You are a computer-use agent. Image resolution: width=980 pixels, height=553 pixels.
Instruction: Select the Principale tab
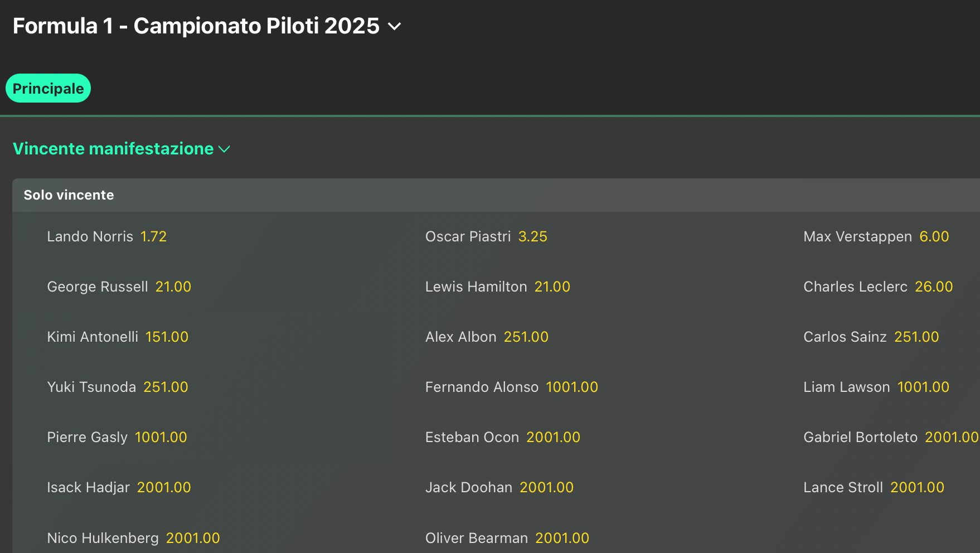pos(48,88)
